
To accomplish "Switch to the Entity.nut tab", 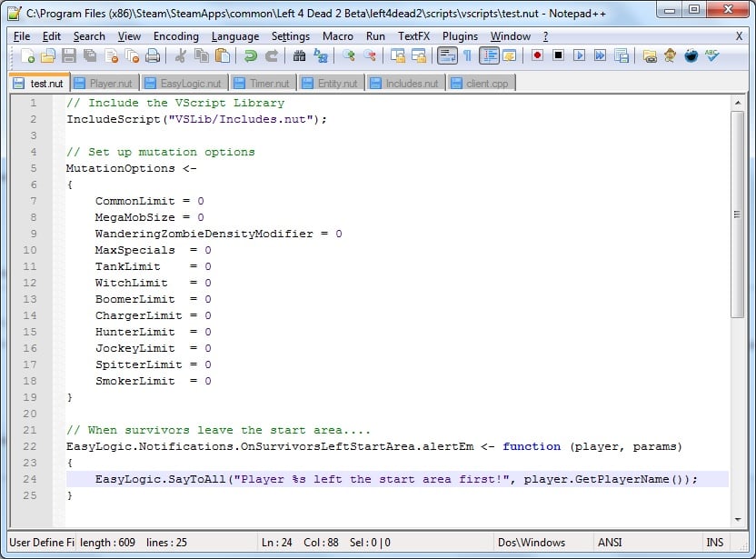I will pos(330,84).
